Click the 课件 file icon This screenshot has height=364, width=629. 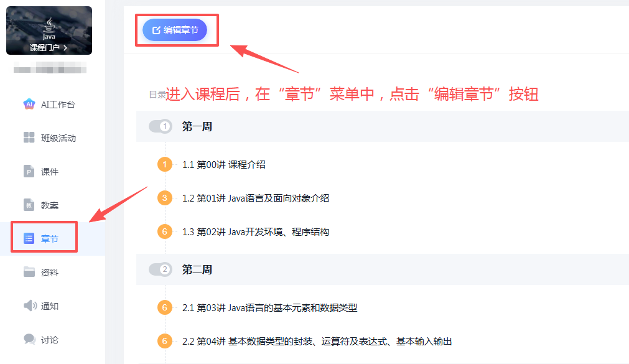29,172
